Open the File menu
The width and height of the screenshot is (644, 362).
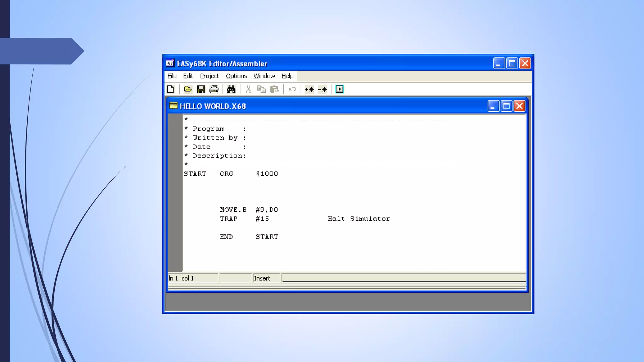(172, 76)
